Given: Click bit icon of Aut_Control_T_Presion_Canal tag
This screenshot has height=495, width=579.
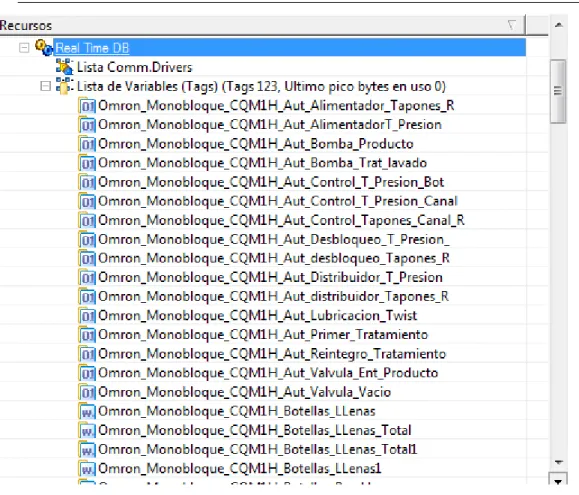Looking at the screenshot, I should point(88,202).
